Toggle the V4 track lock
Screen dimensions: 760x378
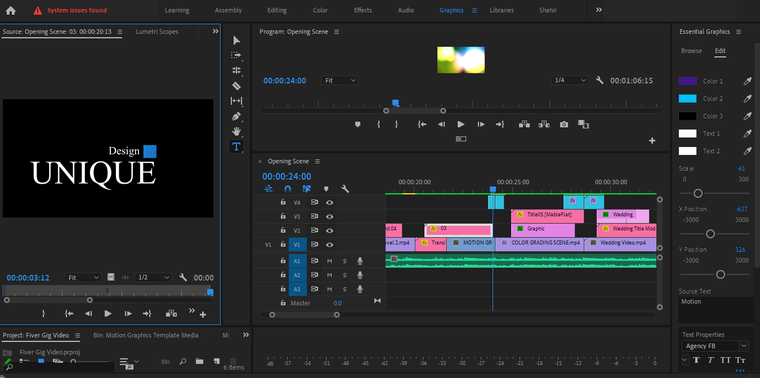(x=283, y=203)
